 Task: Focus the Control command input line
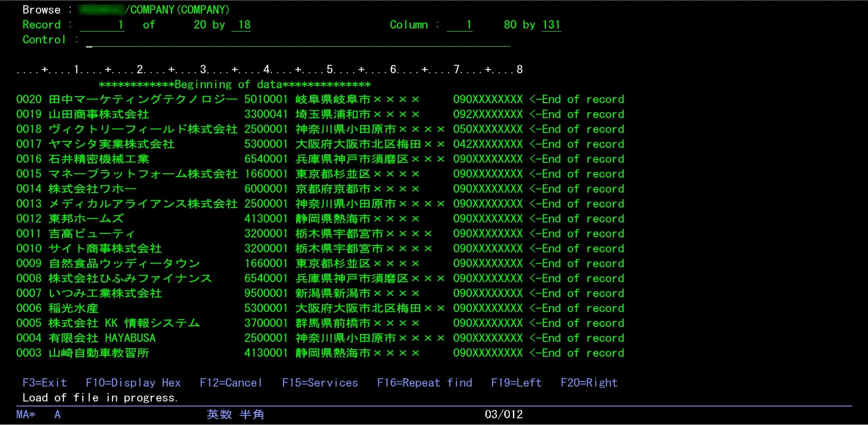tap(298, 40)
